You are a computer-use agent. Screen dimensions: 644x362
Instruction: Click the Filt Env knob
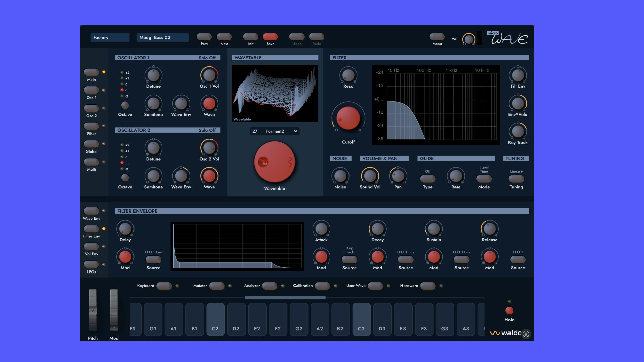point(518,75)
